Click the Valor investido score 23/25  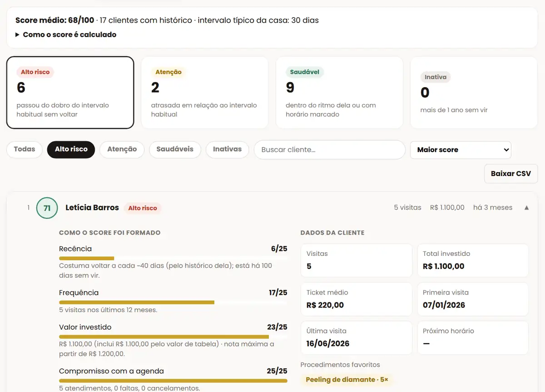point(277,327)
